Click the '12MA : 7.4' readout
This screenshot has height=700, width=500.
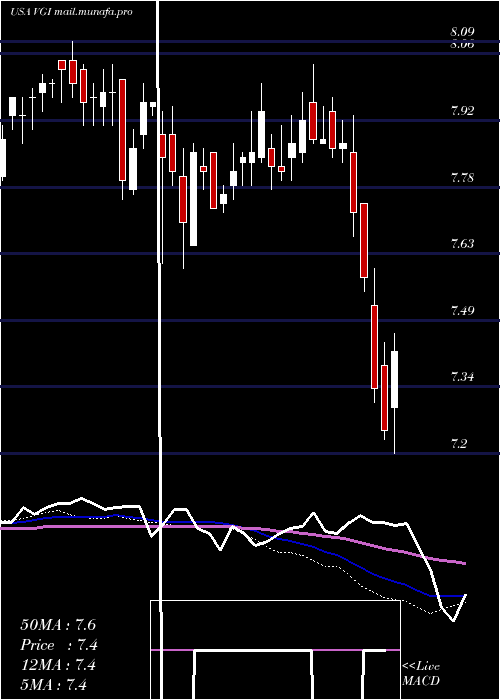[x=58, y=665]
